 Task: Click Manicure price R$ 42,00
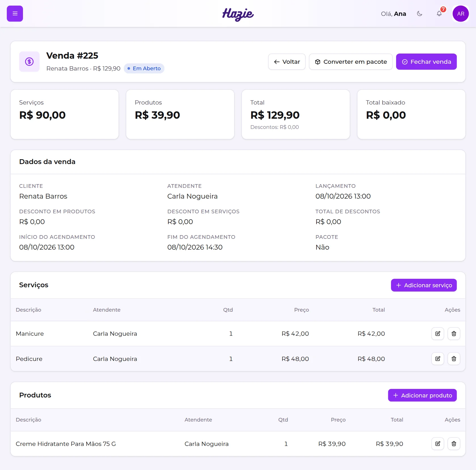[295, 334]
